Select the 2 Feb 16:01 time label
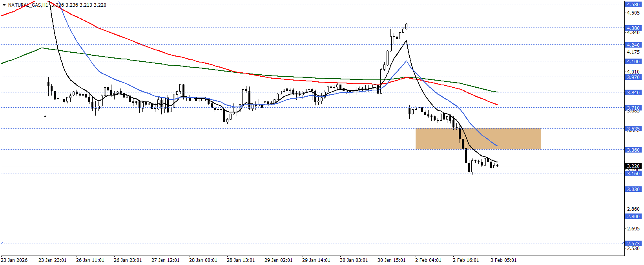This screenshot has height=265, width=644. 466,260
